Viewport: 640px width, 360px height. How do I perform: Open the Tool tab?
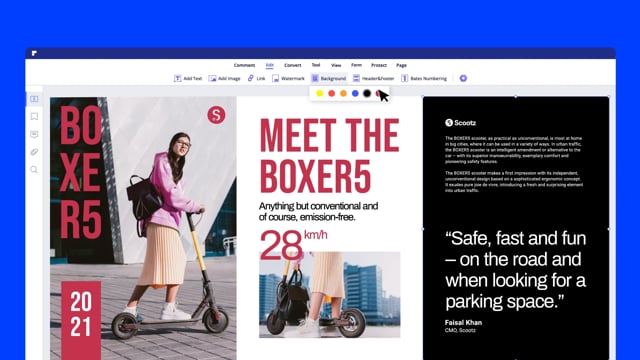(316, 65)
